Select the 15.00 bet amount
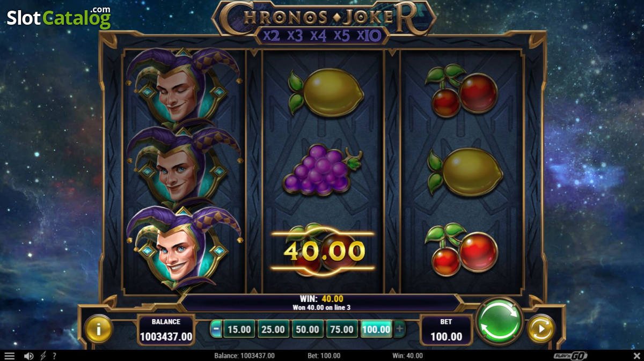Screen dimensions: 644x361 pyautogui.click(x=239, y=329)
